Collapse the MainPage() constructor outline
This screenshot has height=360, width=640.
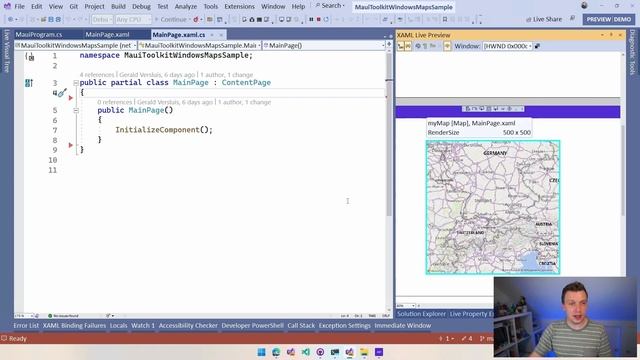(x=76, y=110)
